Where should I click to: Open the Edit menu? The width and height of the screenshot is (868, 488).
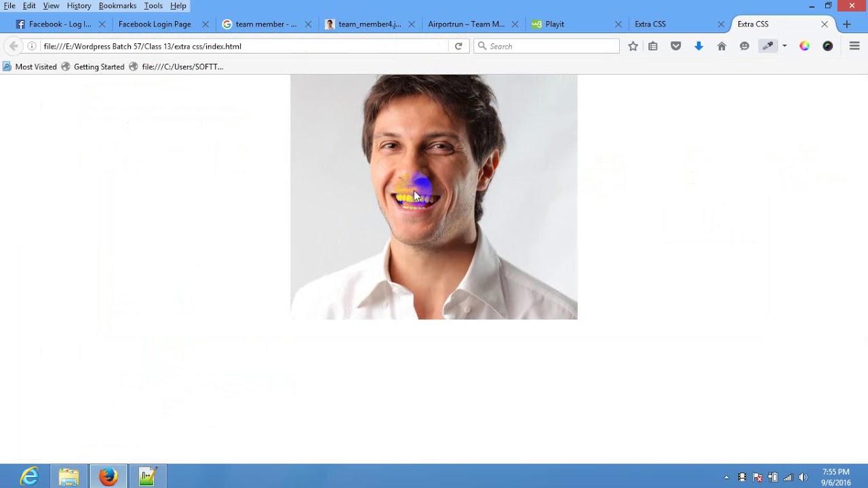coord(29,5)
